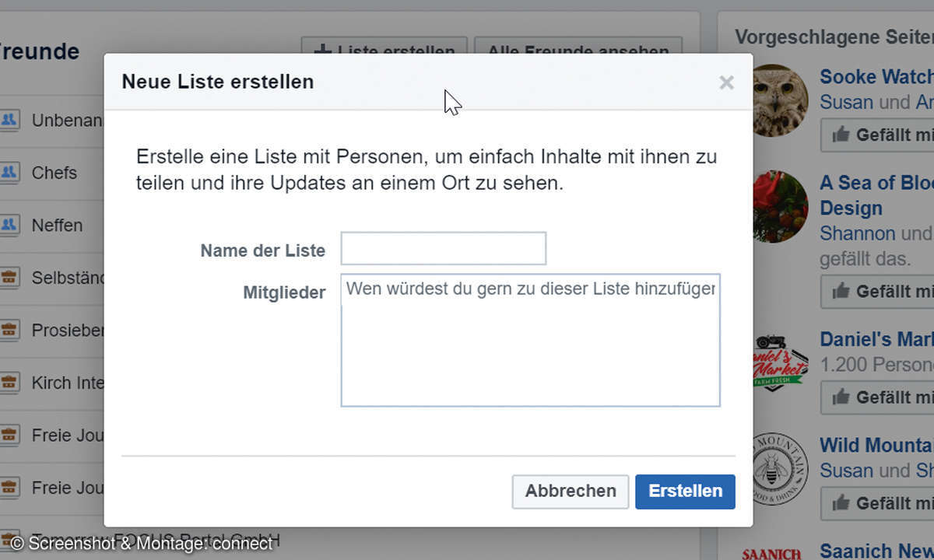This screenshot has width=934, height=560.
Task: Click the Chefs list icon
Action: click(x=9, y=173)
